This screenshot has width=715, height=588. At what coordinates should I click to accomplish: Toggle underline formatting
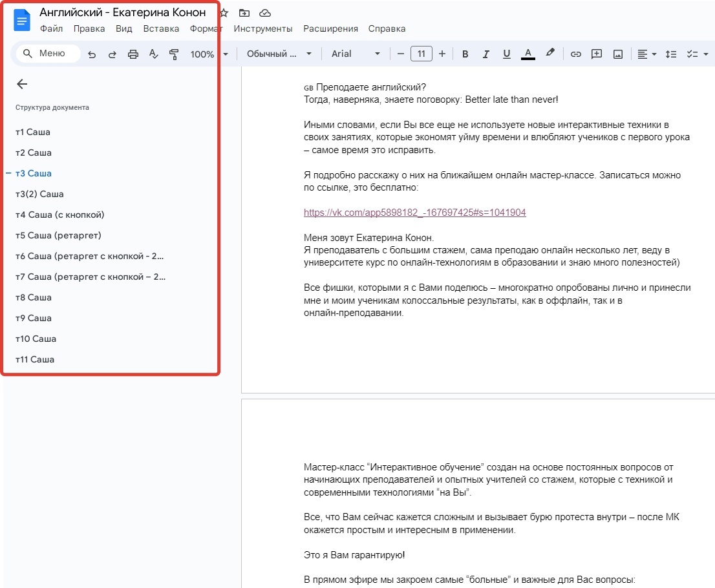click(x=506, y=54)
